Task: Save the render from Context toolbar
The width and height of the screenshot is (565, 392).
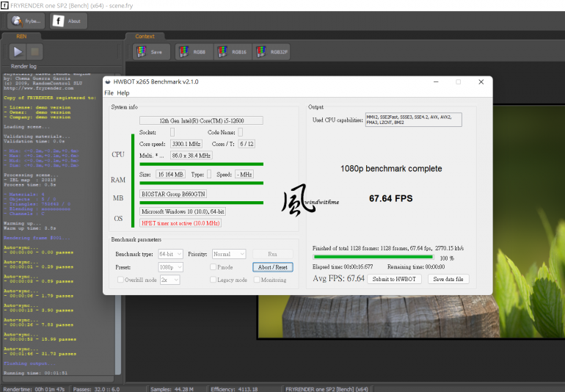Action: coord(151,52)
